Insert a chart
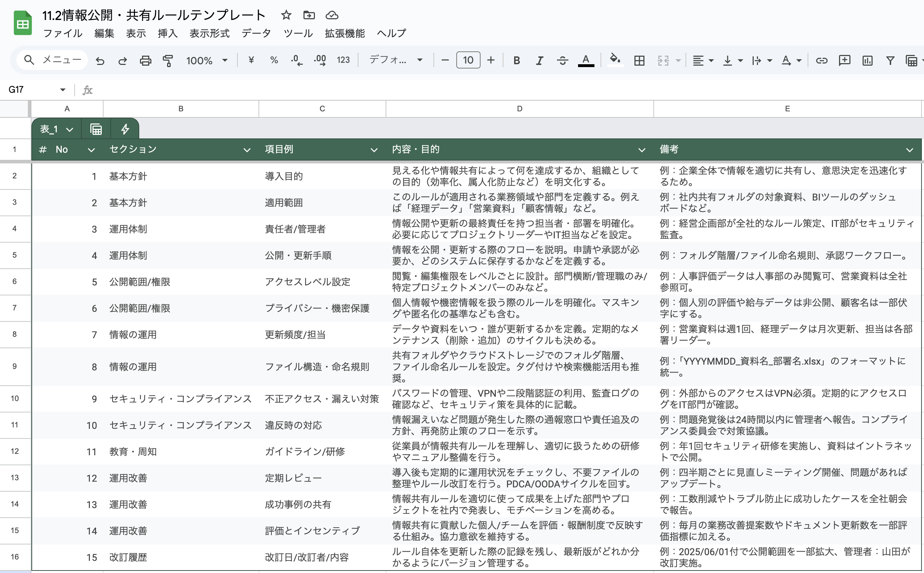 (x=868, y=60)
